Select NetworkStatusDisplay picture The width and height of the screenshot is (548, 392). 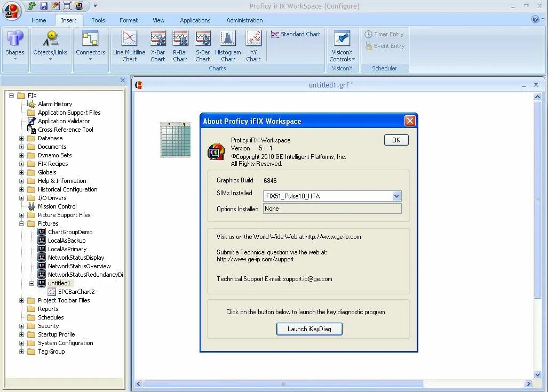(x=76, y=258)
